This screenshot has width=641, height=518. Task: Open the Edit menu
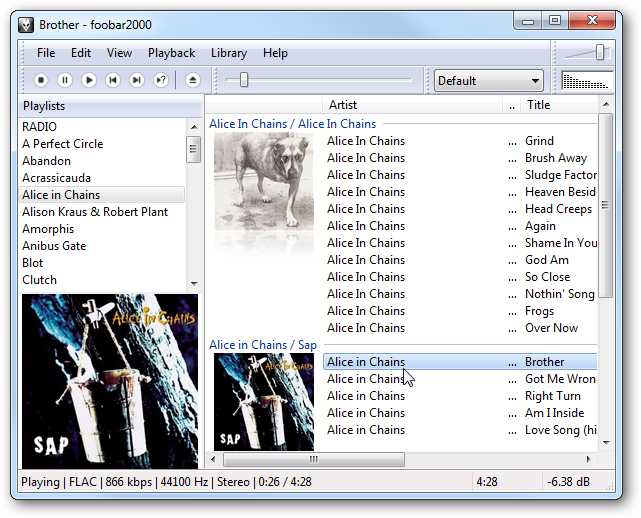[x=81, y=53]
